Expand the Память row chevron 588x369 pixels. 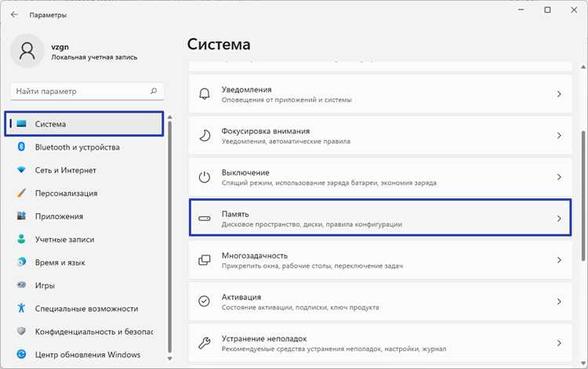(559, 219)
